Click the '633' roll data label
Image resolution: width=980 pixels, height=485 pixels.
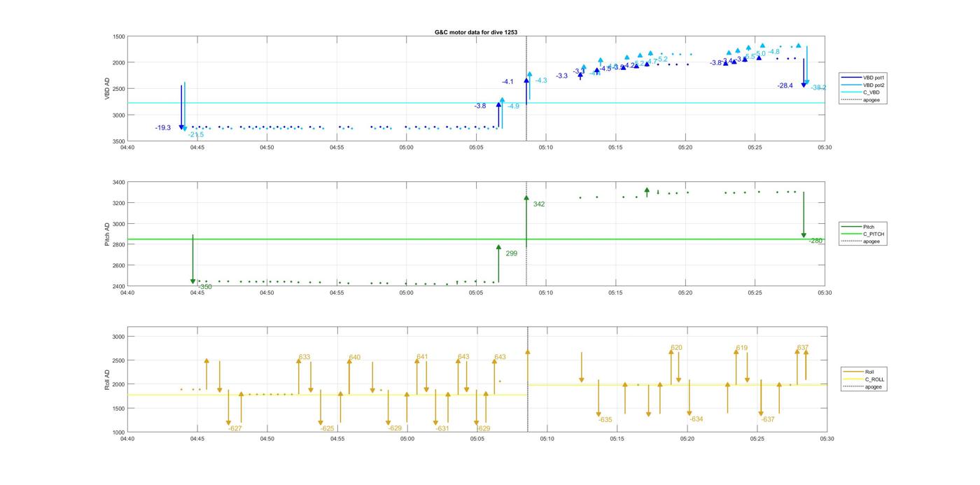coord(304,357)
